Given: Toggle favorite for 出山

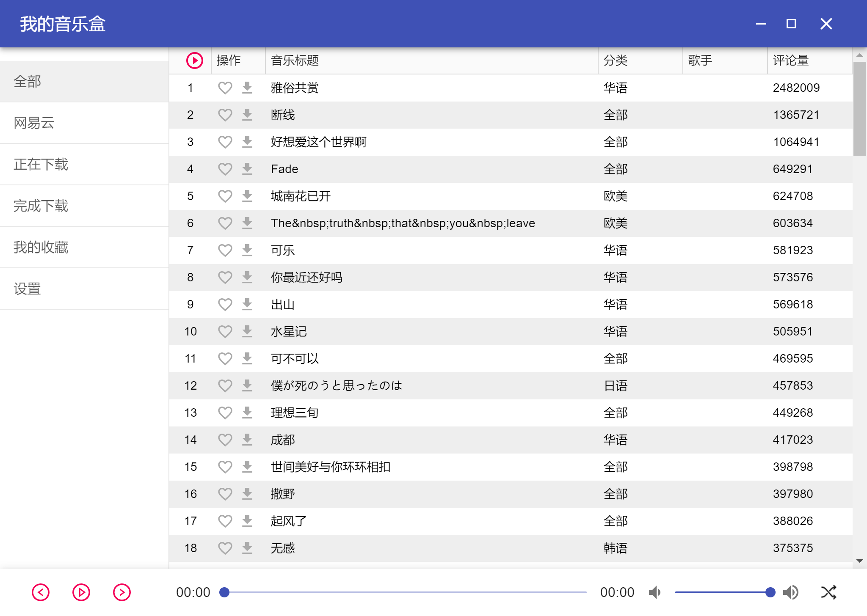Looking at the screenshot, I should click(225, 304).
